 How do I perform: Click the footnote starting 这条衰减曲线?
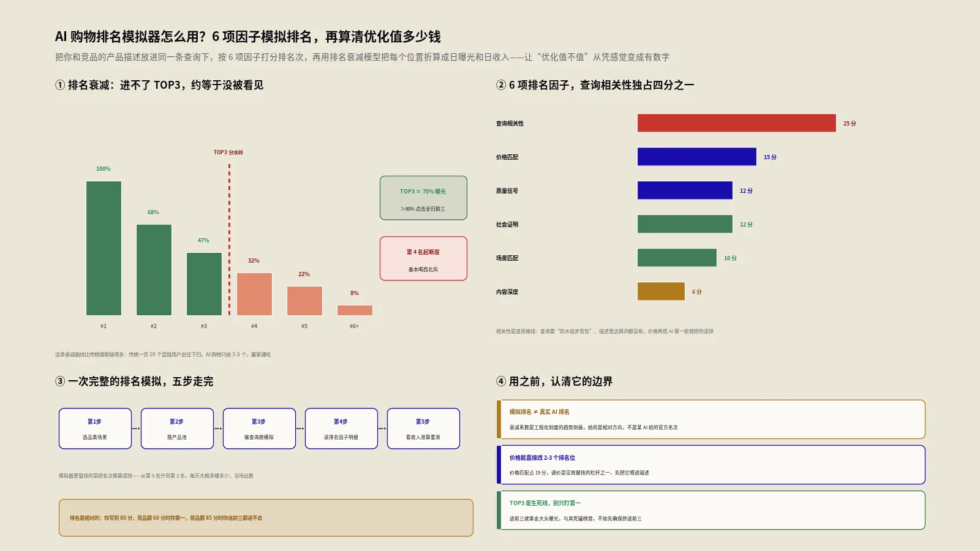(x=163, y=354)
